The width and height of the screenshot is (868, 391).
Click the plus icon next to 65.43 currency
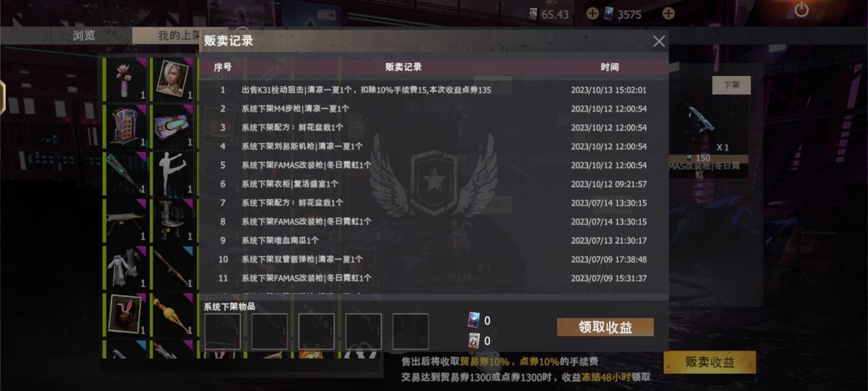tap(592, 13)
